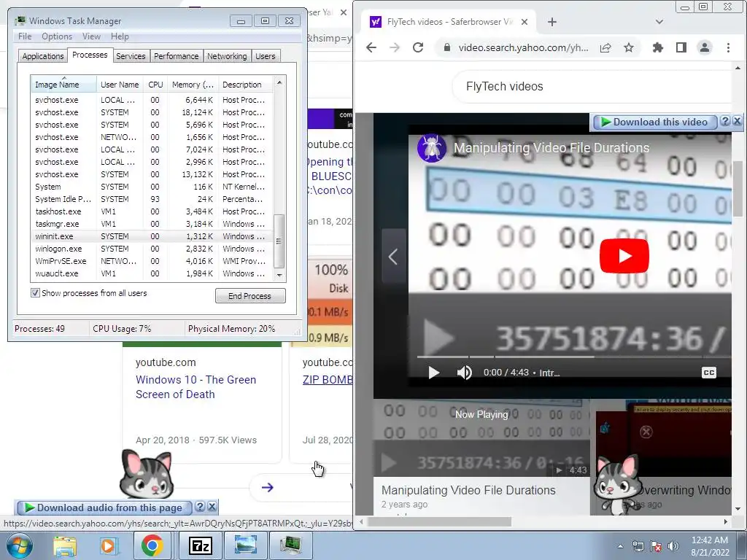Click process list scrollbar down arrow
747x560 pixels.
point(279,275)
